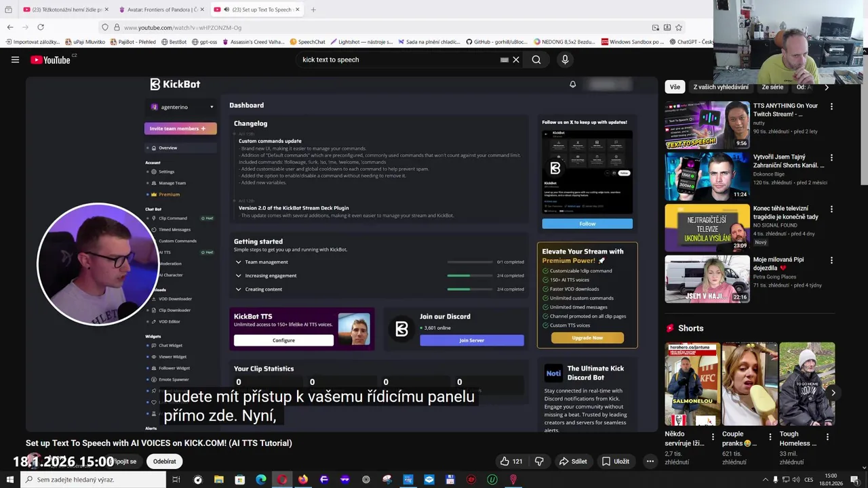Open options for Couple pranks short

tap(770, 437)
